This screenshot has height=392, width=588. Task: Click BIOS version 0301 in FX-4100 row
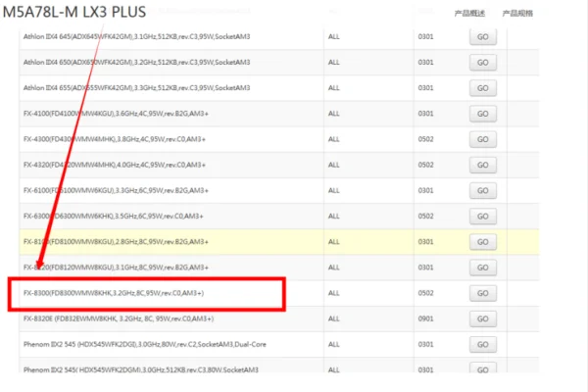click(x=425, y=114)
